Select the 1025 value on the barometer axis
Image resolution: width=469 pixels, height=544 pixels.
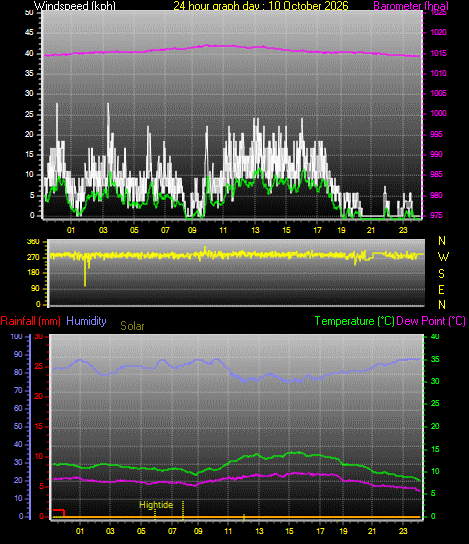click(x=438, y=13)
